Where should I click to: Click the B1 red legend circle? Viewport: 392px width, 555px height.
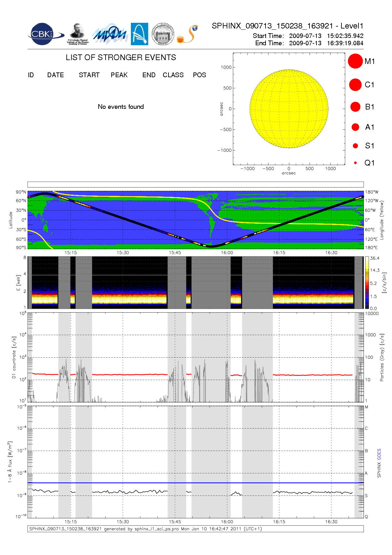click(355, 107)
